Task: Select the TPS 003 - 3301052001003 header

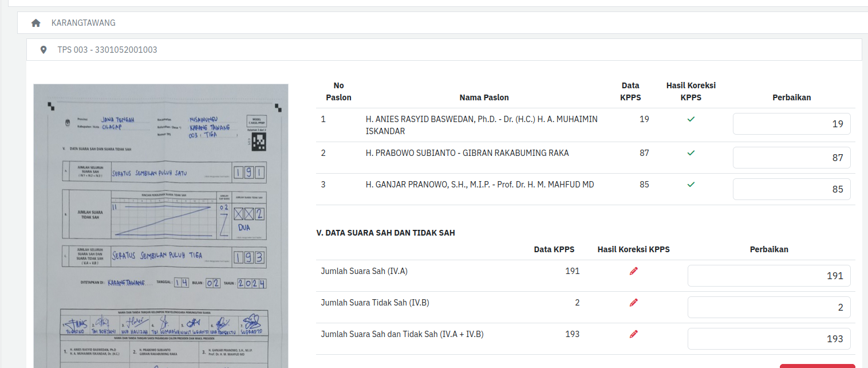Action: click(107, 50)
